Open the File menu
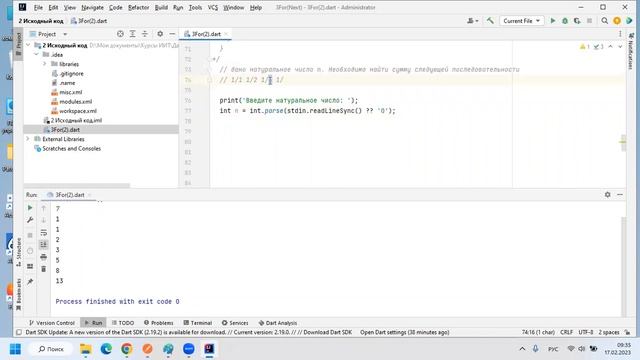The image size is (640, 360). 38,7
